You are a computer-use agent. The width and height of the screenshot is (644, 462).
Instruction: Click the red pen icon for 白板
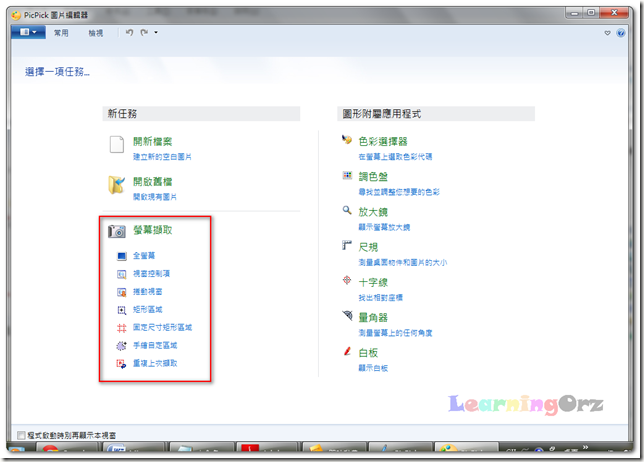point(347,351)
